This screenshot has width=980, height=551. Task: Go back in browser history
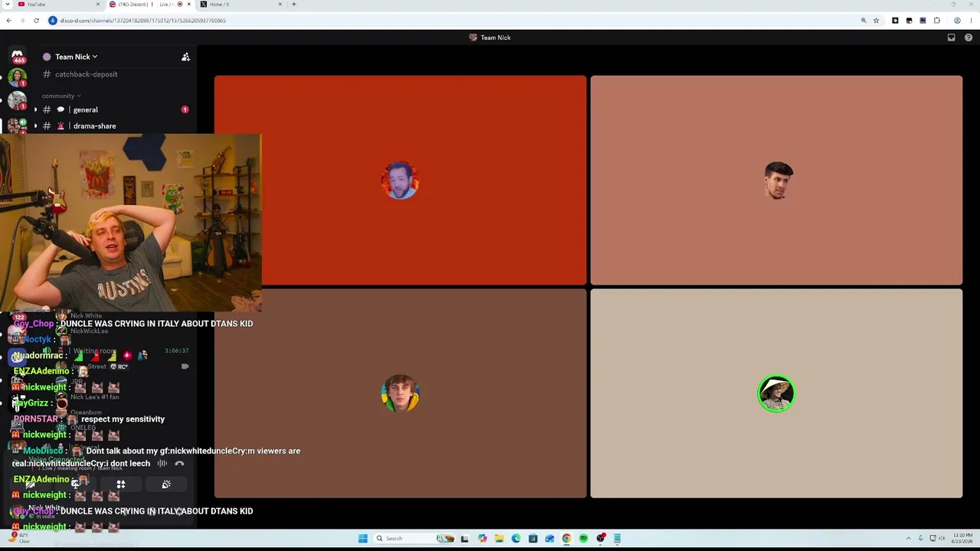click(8, 21)
